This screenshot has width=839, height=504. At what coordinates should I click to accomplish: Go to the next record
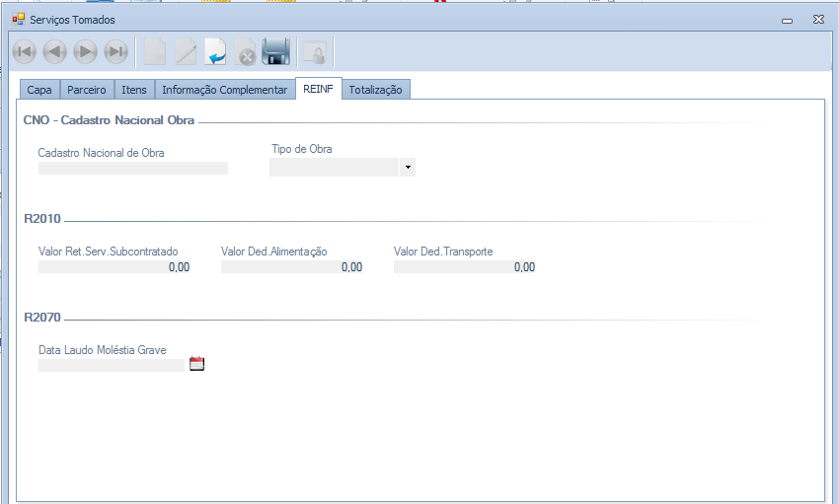85,52
